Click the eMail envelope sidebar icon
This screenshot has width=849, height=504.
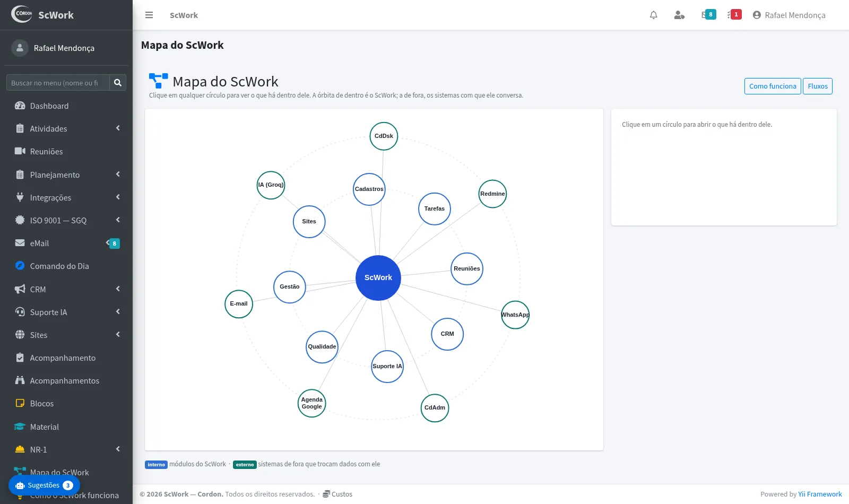coord(20,243)
